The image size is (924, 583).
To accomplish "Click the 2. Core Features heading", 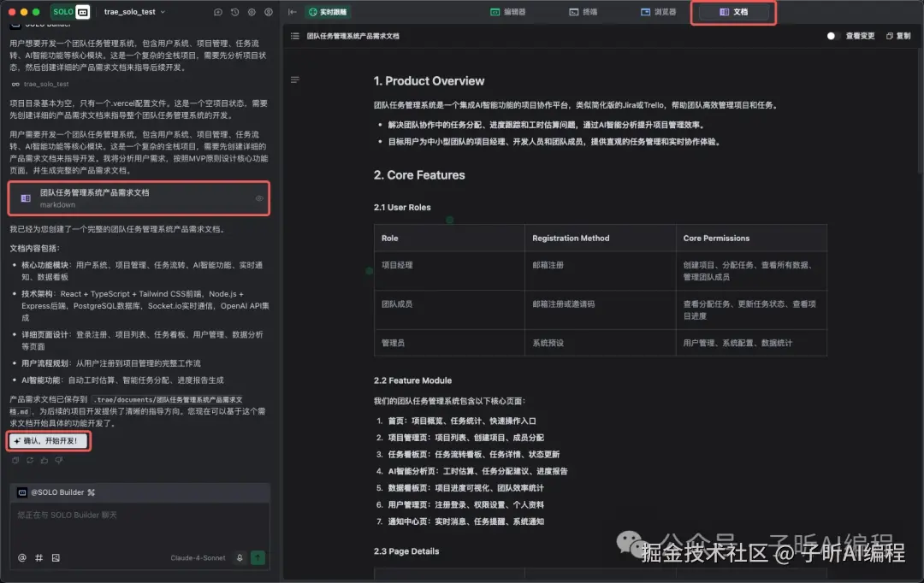I will coord(419,175).
